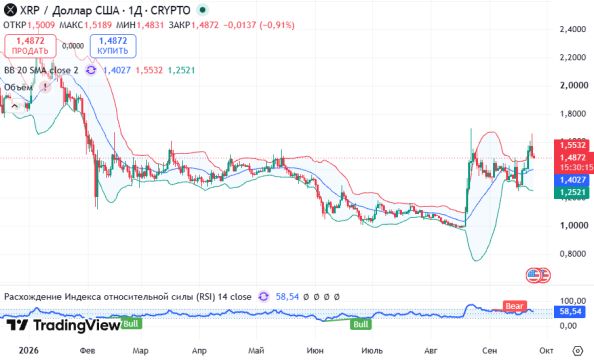Click the XRP coin logo icon

[10, 10]
